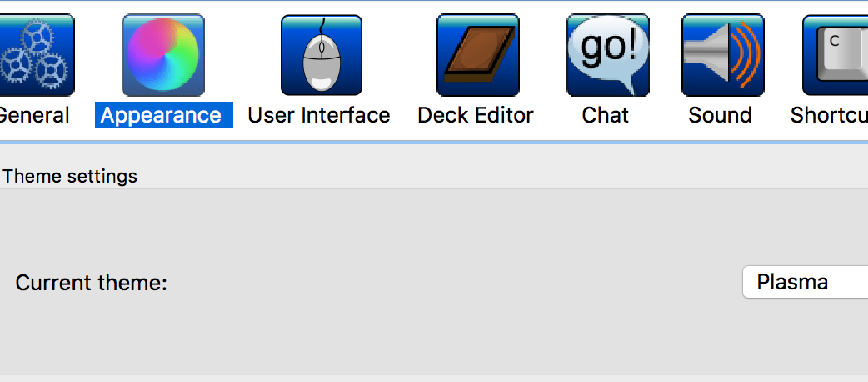
Task: Click the 'Current theme:' label
Action: tap(92, 283)
